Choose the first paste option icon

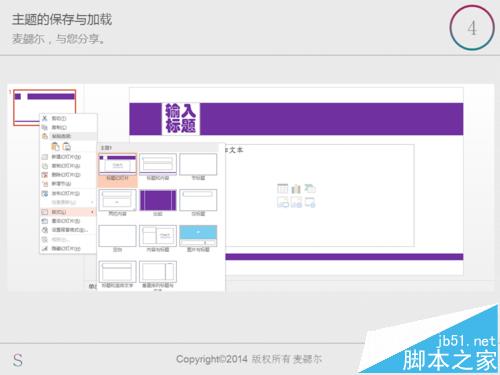coord(55,146)
